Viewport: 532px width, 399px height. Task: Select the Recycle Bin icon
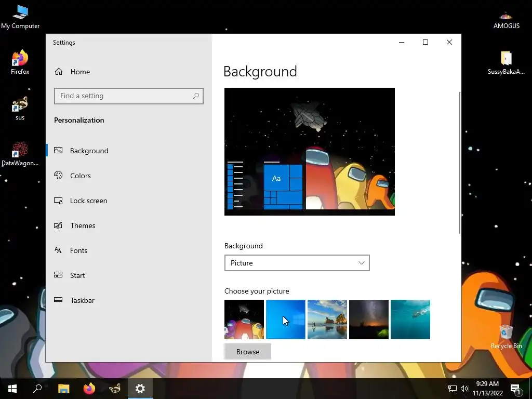coord(506,337)
